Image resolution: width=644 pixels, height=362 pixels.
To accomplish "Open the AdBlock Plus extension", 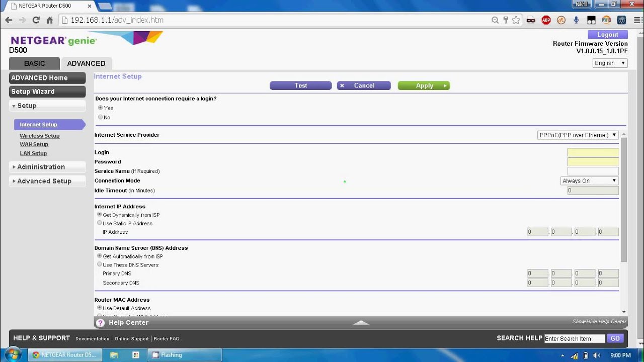I will (x=546, y=20).
